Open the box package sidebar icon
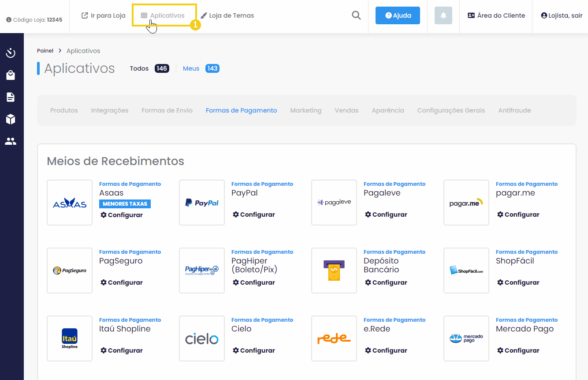This screenshot has height=380, width=588. pos(11,119)
